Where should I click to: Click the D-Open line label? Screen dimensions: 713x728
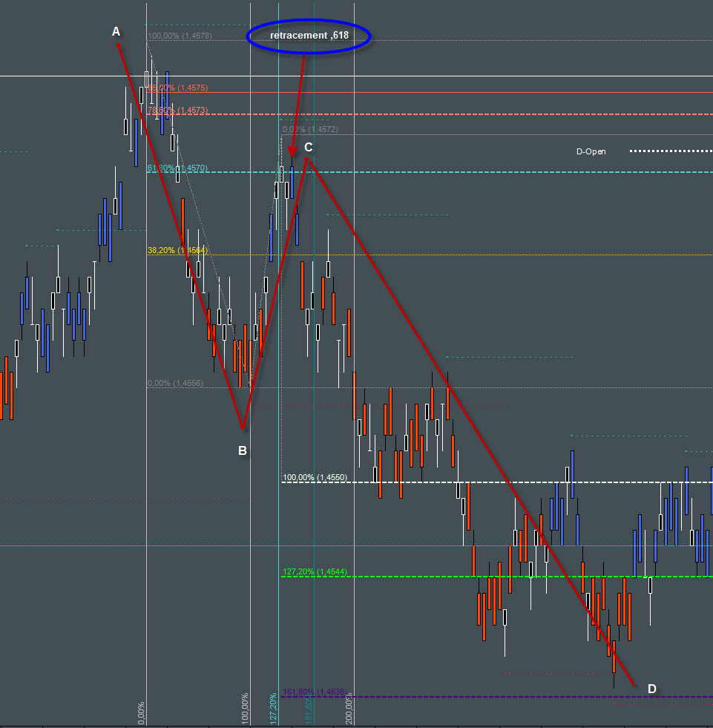[591, 151]
